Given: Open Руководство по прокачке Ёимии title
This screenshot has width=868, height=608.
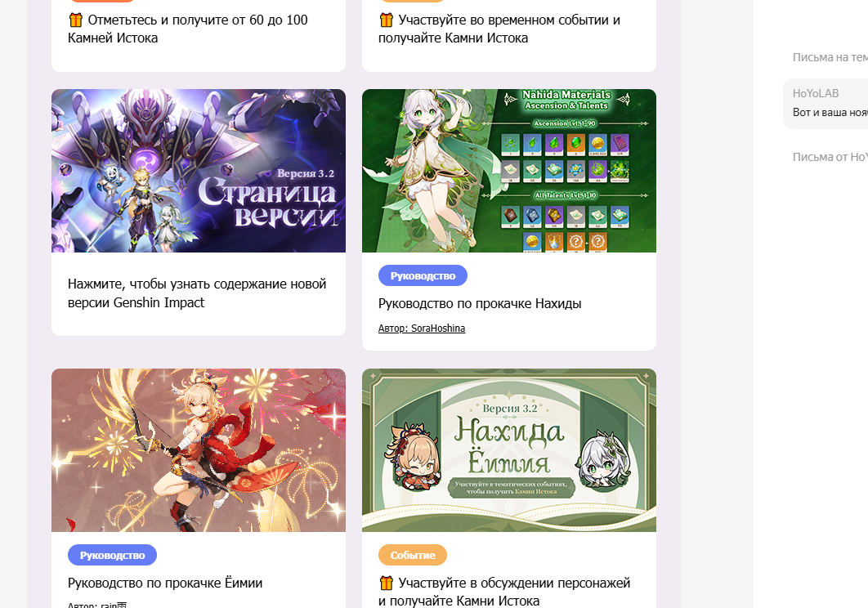Looking at the screenshot, I should click(x=165, y=583).
